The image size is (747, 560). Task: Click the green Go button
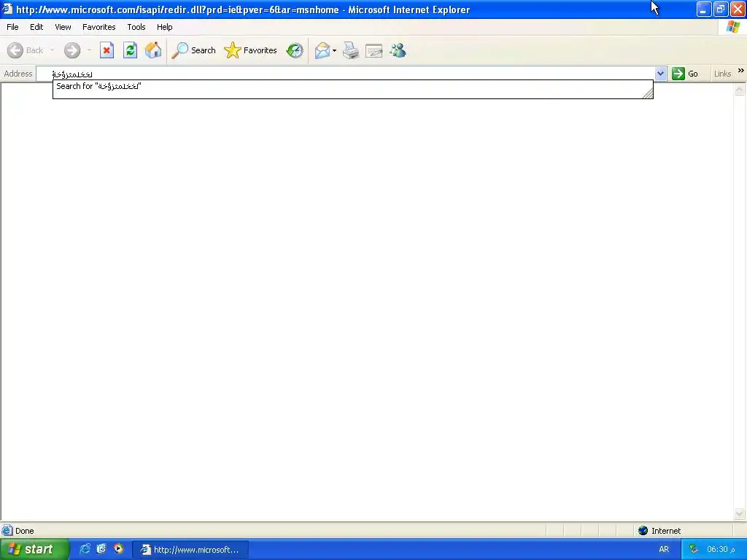click(685, 74)
